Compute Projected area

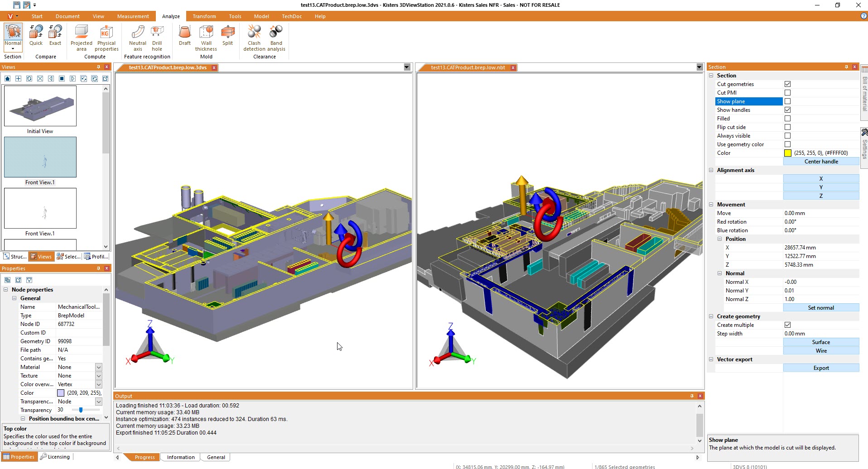click(x=82, y=38)
